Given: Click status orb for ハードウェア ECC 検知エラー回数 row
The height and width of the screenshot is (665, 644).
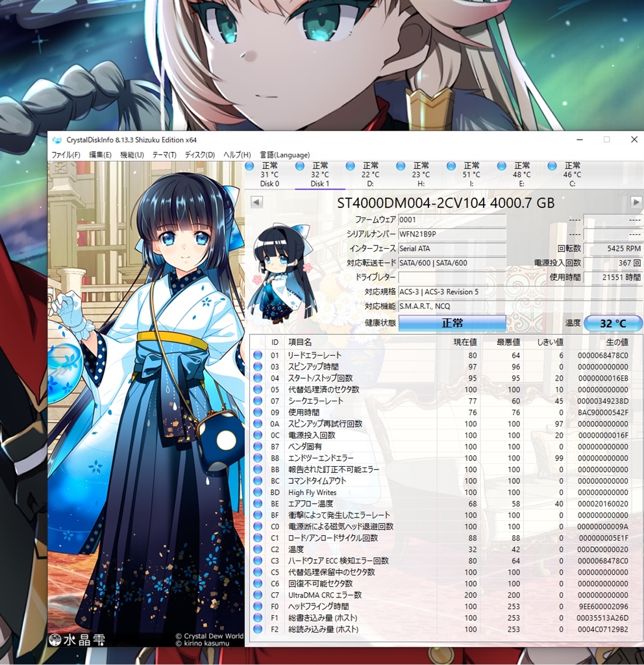Looking at the screenshot, I should (x=258, y=561).
